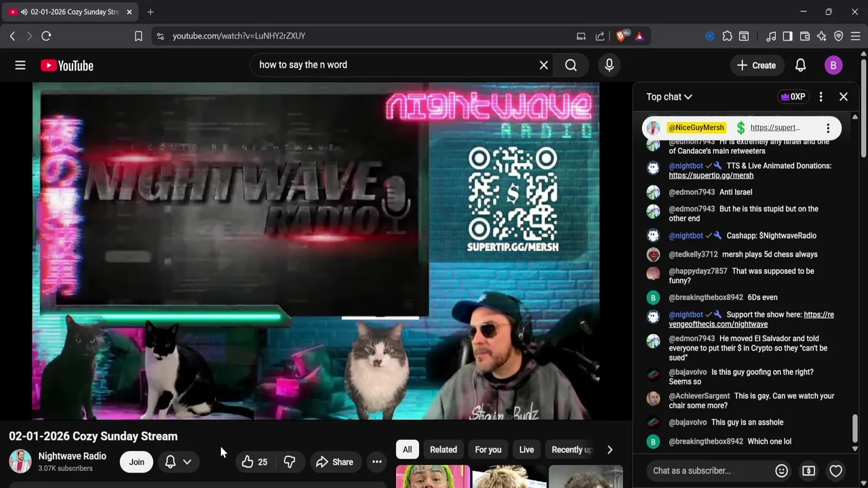Open the YouTube guide hamburger menu
Viewport: 868px width, 488px height.
point(20,65)
